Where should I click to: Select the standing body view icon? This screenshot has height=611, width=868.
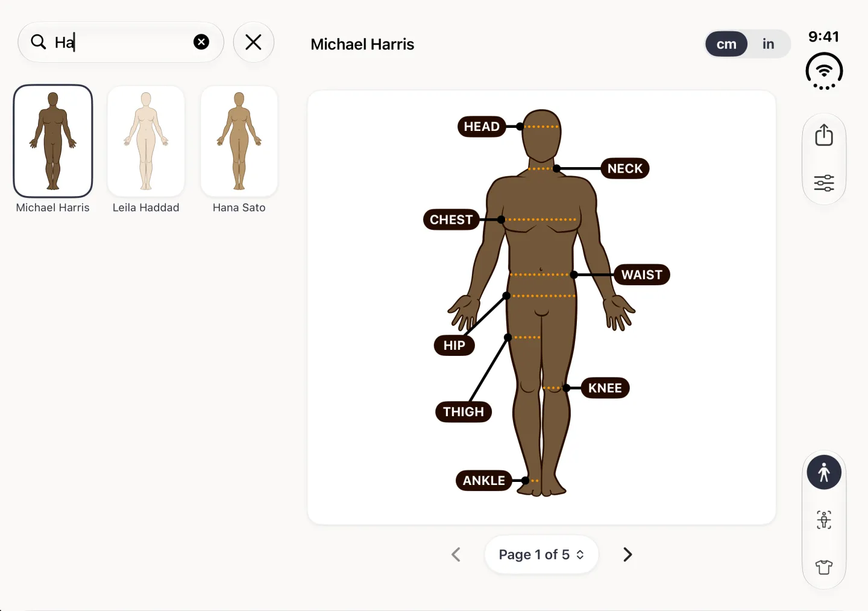pos(824,472)
